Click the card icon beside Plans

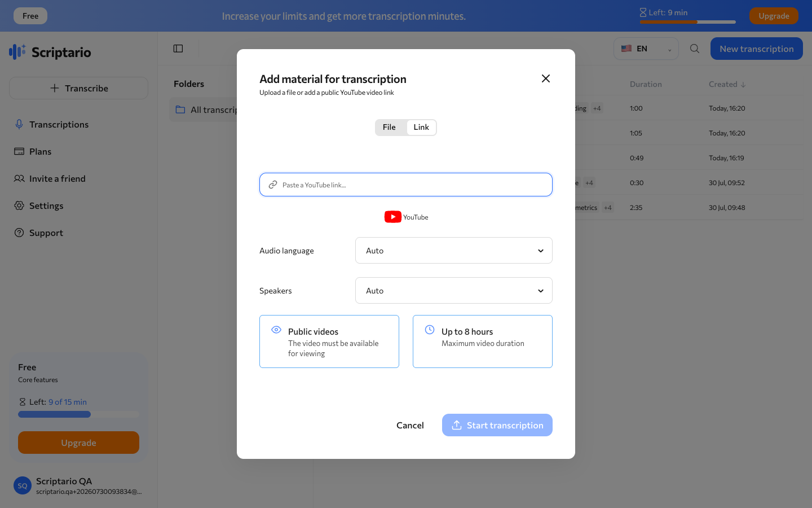coord(19,151)
